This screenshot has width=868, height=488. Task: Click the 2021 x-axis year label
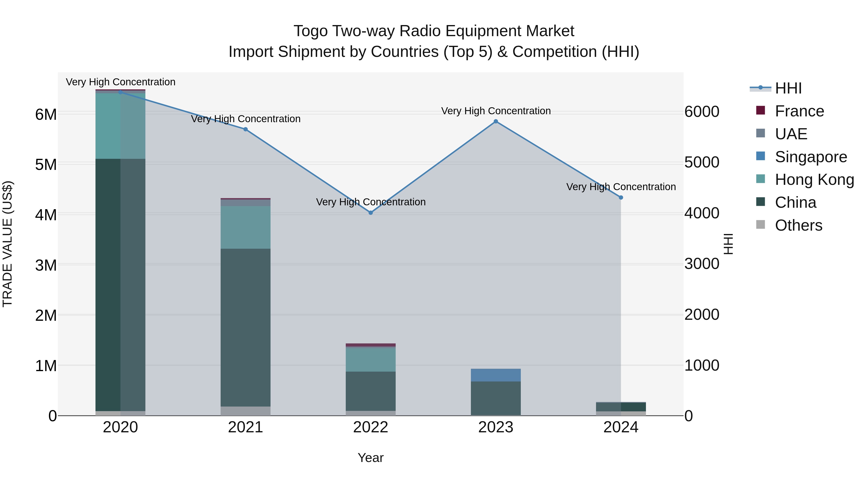(245, 427)
